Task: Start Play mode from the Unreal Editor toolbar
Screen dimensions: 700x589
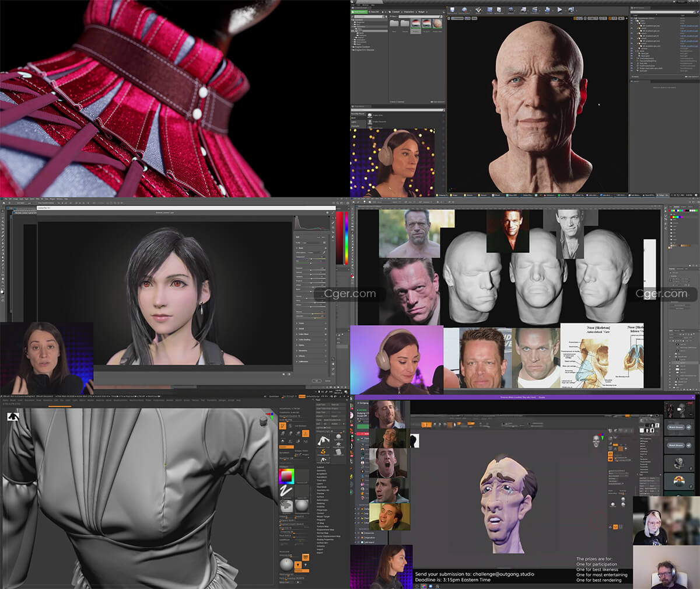Action: pyautogui.click(x=560, y=10)
